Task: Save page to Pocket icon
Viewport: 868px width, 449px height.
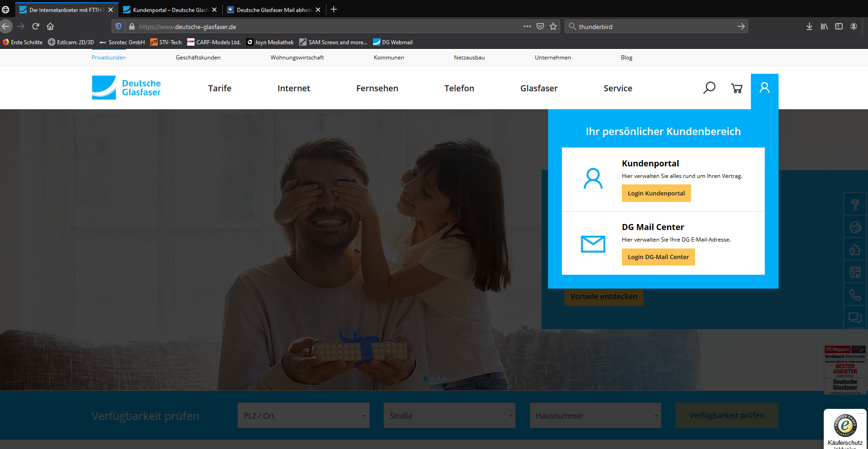Action: [540, 26]
